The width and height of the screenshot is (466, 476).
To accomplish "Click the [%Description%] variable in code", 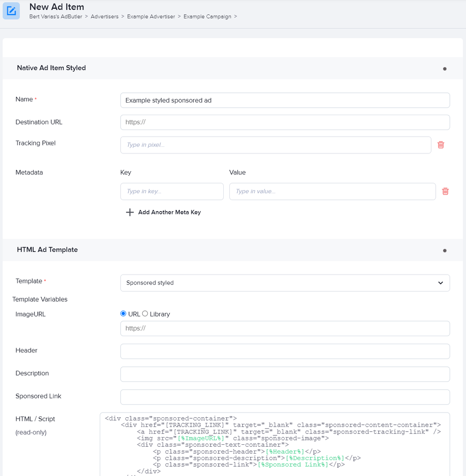I will (315, 458).
